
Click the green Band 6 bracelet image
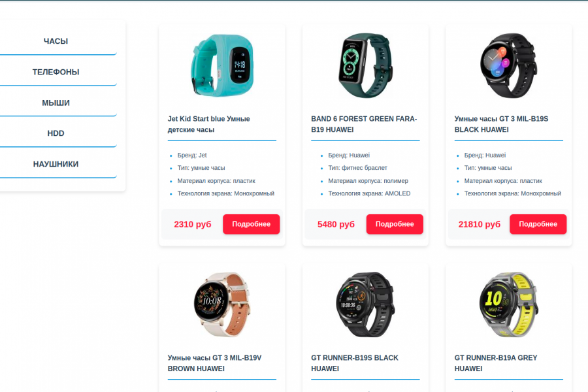coord(365,65)
